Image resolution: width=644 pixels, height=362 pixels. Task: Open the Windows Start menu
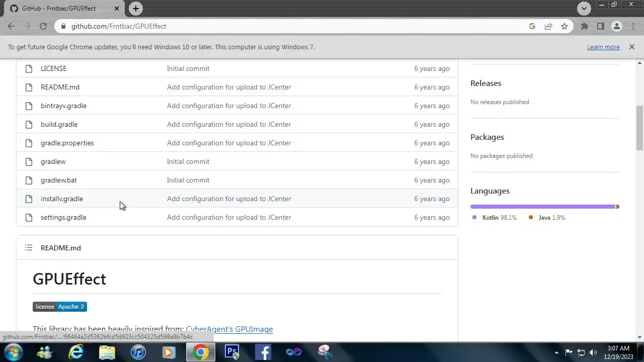[13, 352]
